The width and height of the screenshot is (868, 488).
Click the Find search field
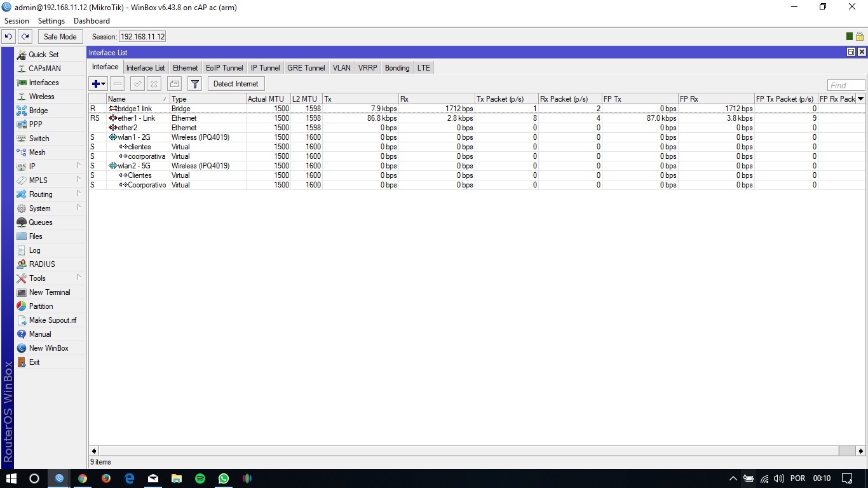click(846, 85)
